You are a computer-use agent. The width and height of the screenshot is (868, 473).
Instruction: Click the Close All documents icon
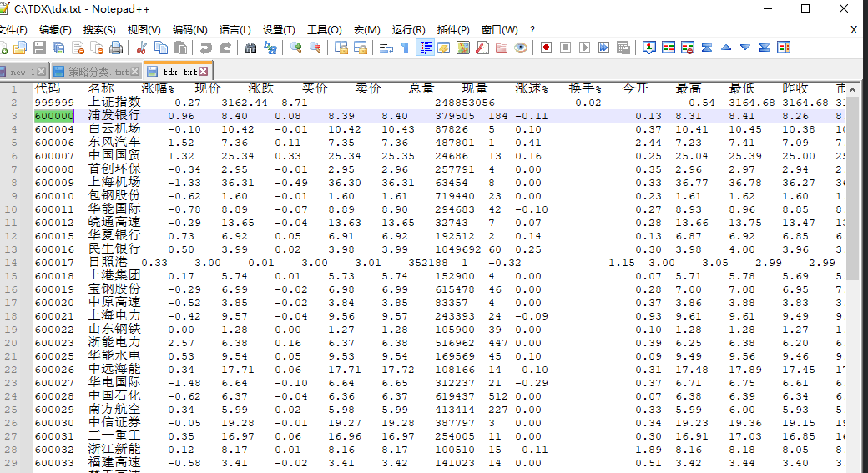point(97,48)
